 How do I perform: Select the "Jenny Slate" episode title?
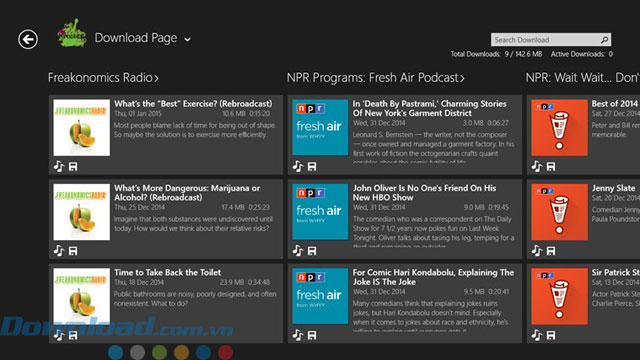tap(613, 188)
